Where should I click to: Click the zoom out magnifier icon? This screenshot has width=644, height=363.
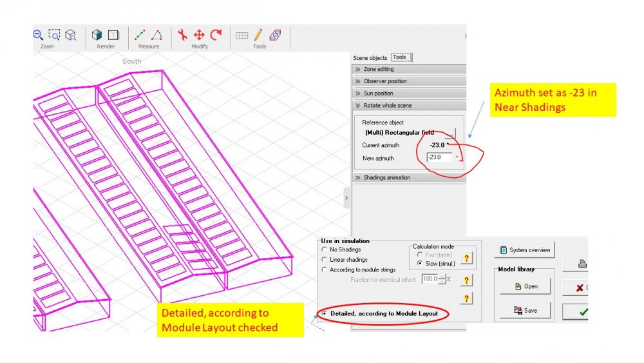coord(38,35)
